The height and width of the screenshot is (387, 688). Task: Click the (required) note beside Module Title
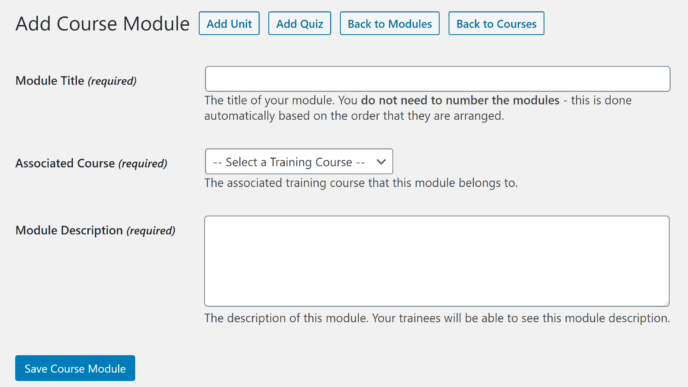pos(112,81)
